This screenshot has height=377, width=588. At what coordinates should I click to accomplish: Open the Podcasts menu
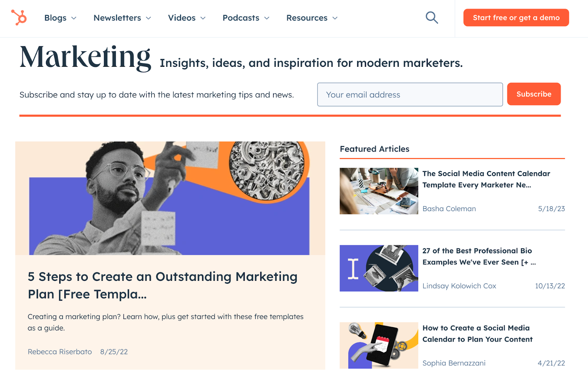[x=246, y=18]
